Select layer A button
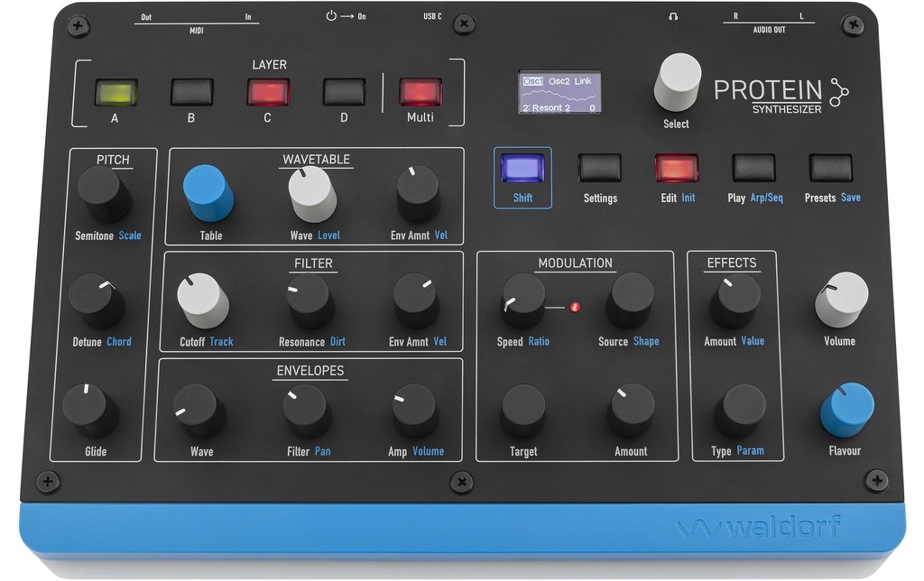The width and height of the screenshot is (924, 581). point(116,93)
